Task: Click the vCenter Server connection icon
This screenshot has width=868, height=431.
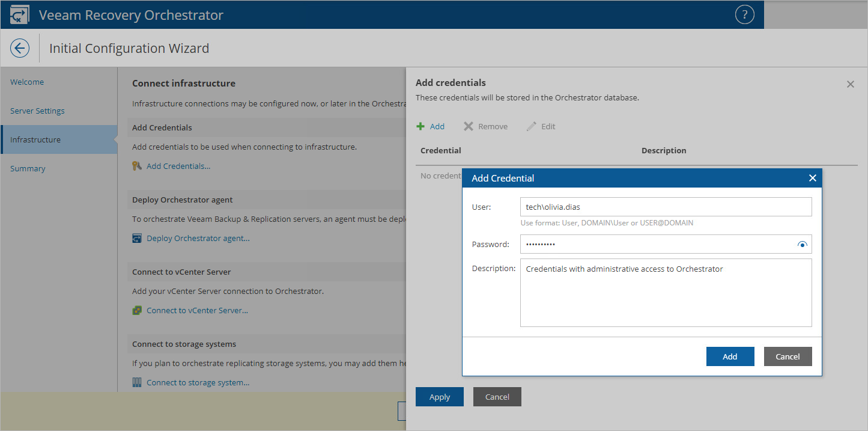Action: coord(137,310)
